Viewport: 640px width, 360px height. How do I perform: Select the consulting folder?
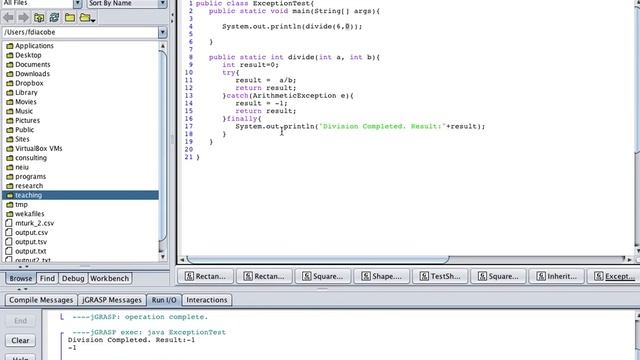pyautogui.click(x=31, y=158)
